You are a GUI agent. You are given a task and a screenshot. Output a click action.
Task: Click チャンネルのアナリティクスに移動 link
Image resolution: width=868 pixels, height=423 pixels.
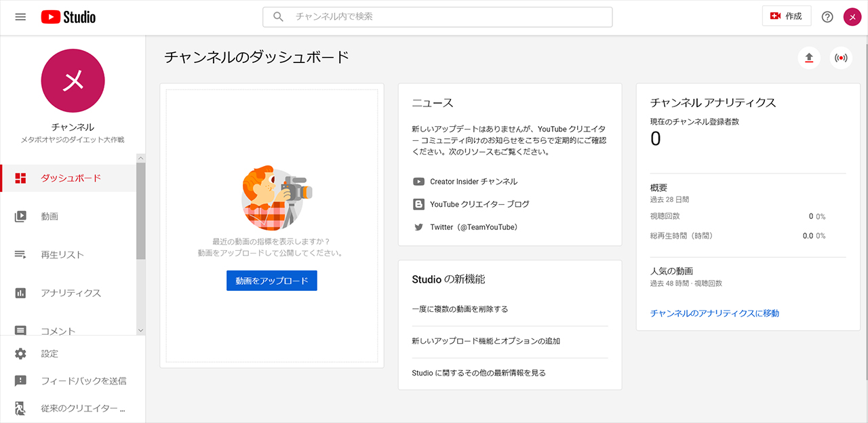(x=715, y=313)
